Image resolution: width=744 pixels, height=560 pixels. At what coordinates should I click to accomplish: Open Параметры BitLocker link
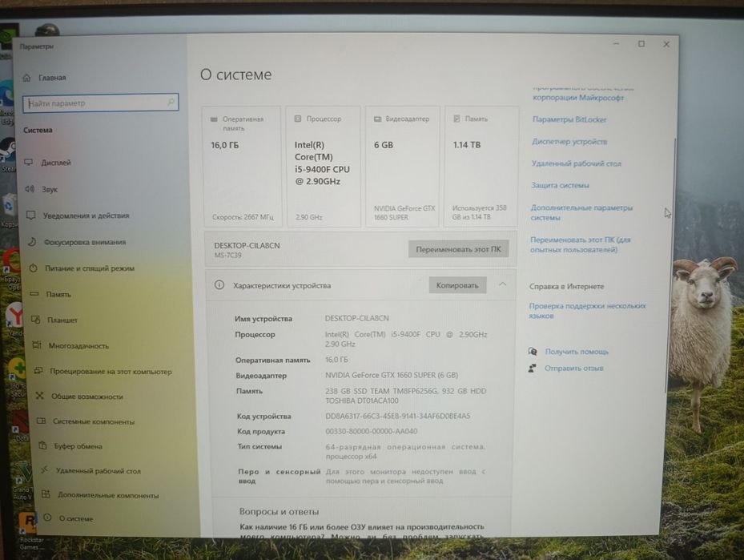569,119
